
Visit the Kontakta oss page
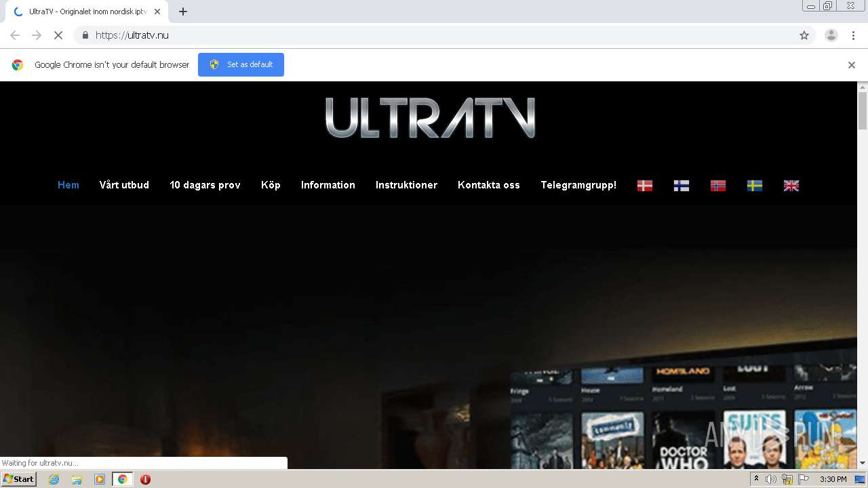tap(489, 185)
